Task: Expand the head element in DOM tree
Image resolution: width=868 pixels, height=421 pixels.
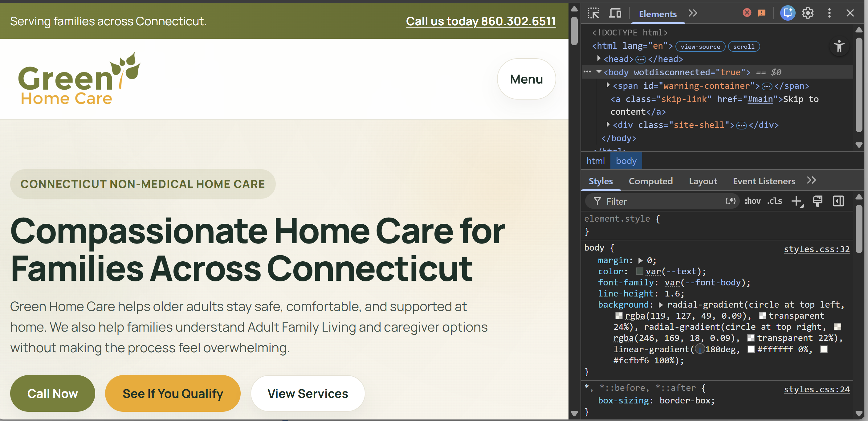Action: (599, 59)
